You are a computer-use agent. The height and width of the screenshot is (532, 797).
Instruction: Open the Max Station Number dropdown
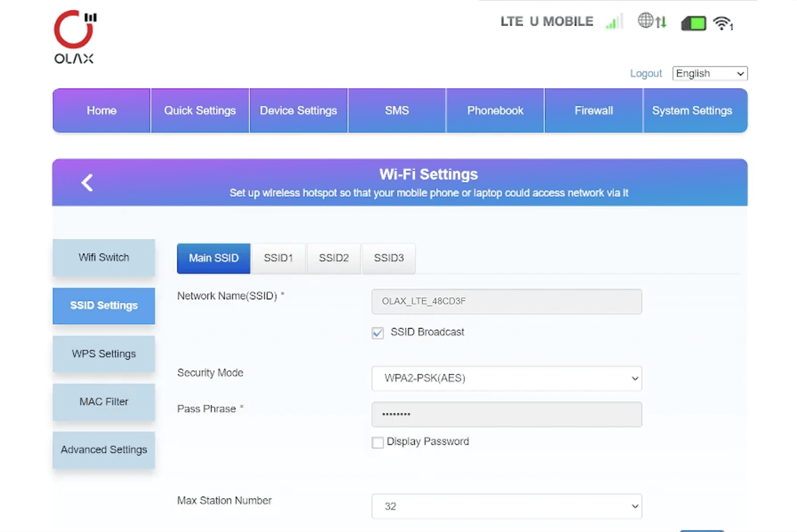[506, 507]
